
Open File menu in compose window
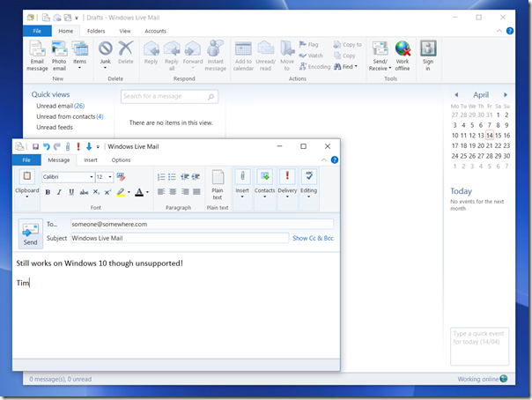click(26, 159)
